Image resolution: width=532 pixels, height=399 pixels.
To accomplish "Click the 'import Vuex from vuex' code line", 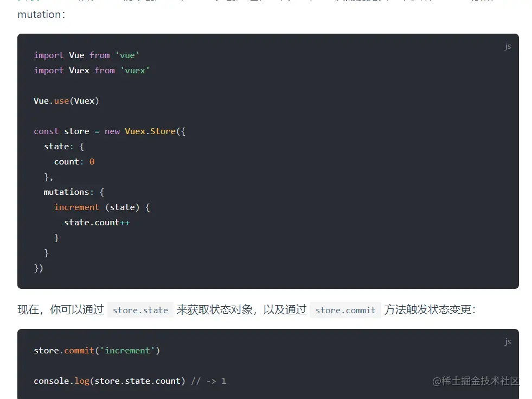I will (x=92, y=70).
